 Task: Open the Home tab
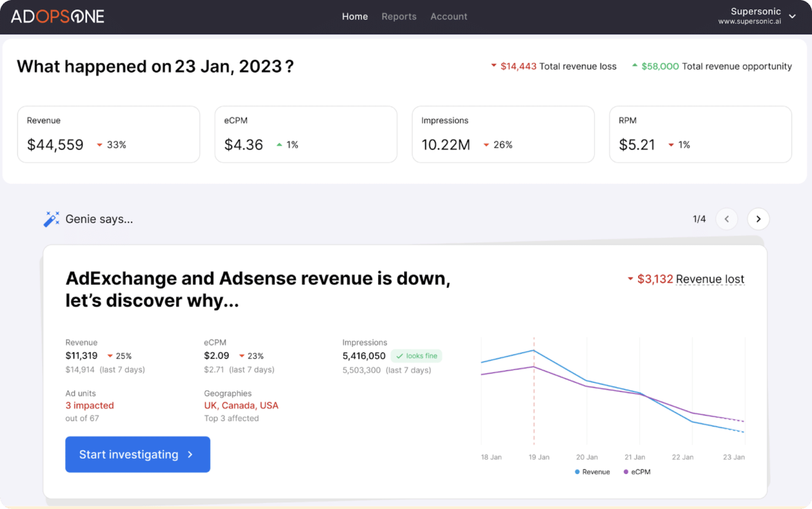pyautogui.click(x=354, y=17)
